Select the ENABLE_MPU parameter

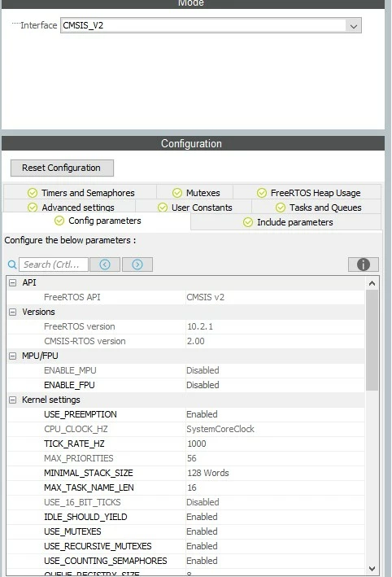point(185,370)
